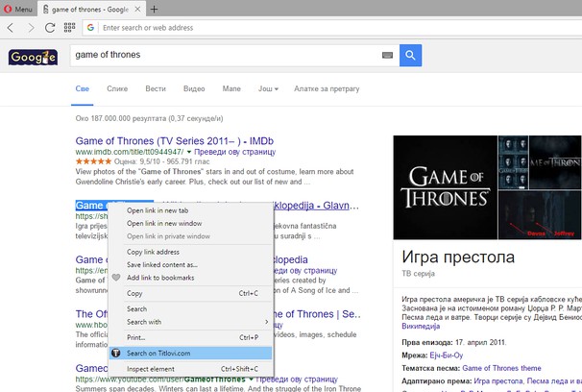Choose Search on Titlovi.com
The image size is (582, 392).
click(x=191, y=353)
